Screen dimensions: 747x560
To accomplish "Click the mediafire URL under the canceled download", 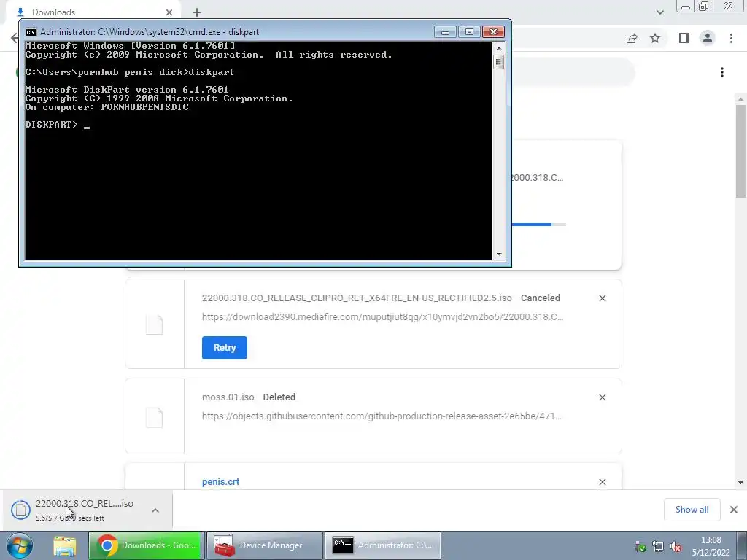I will [382, 317].
